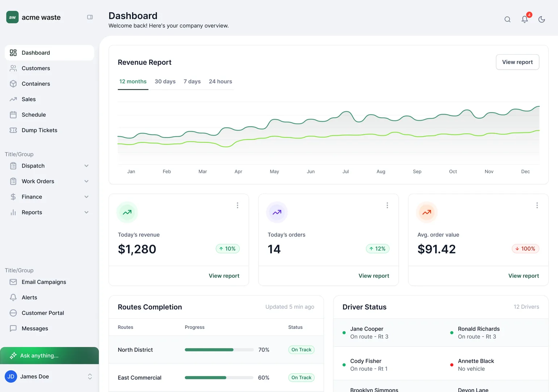
Task: Click the Finance dollar sign icon
Action: 13,197
